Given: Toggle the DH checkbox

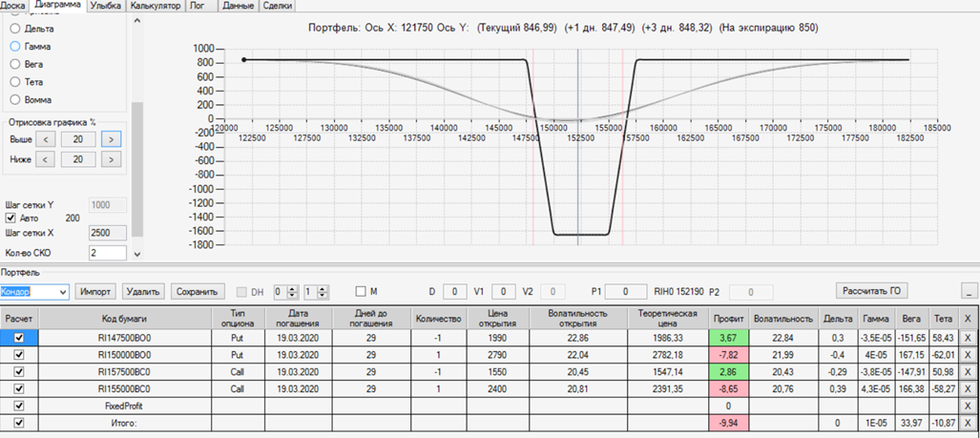Looking at the screenshot, I should [241, 292].
